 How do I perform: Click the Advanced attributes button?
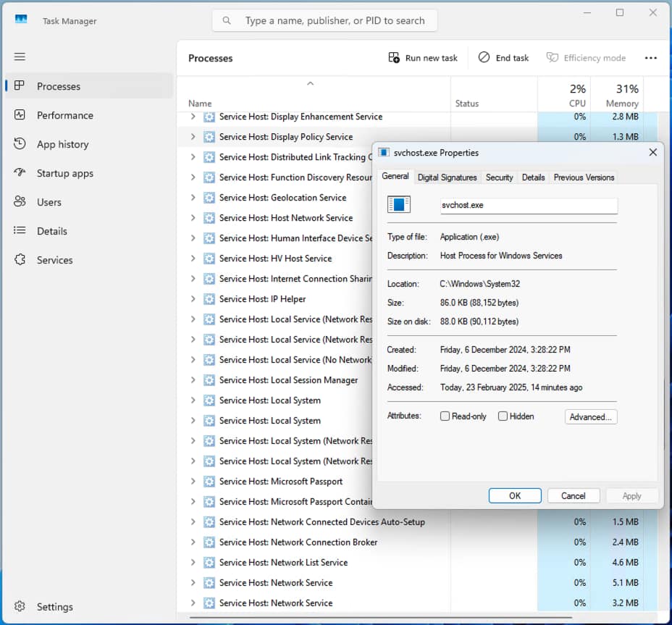point(590,416)
